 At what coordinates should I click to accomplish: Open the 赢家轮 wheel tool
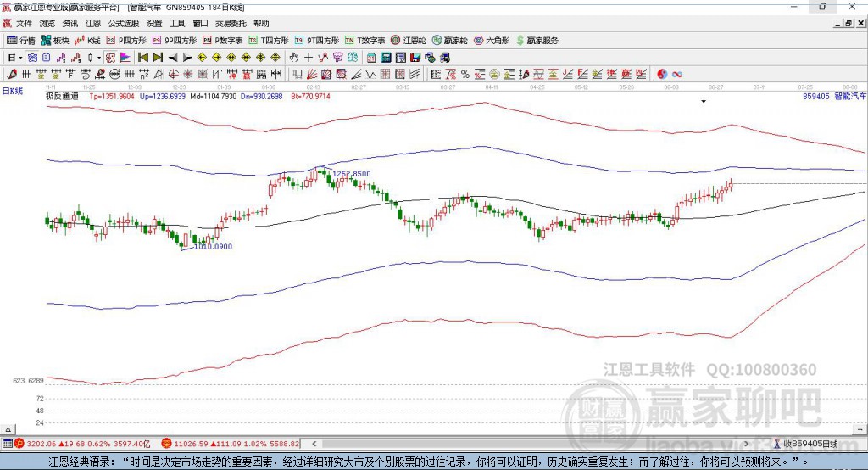tap(449, 41)
